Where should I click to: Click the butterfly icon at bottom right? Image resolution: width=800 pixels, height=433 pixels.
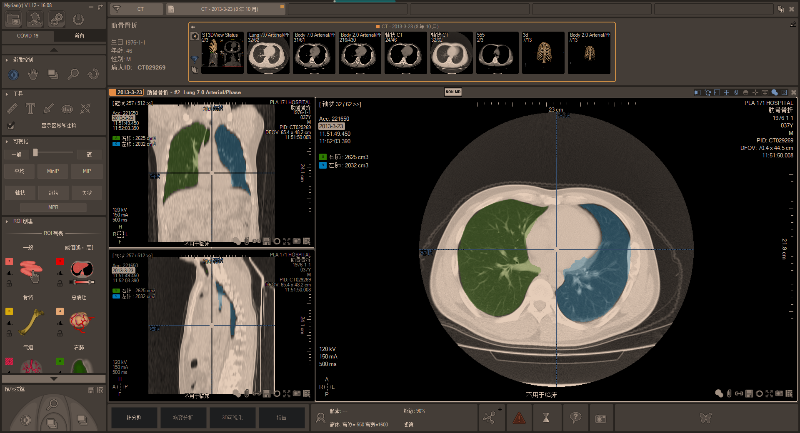coord(705,417)
